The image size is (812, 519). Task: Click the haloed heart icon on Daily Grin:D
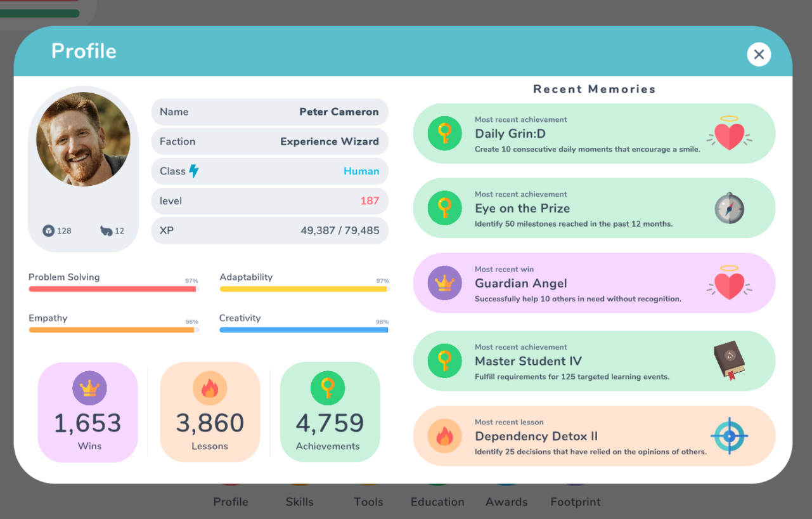click(730, 133)
